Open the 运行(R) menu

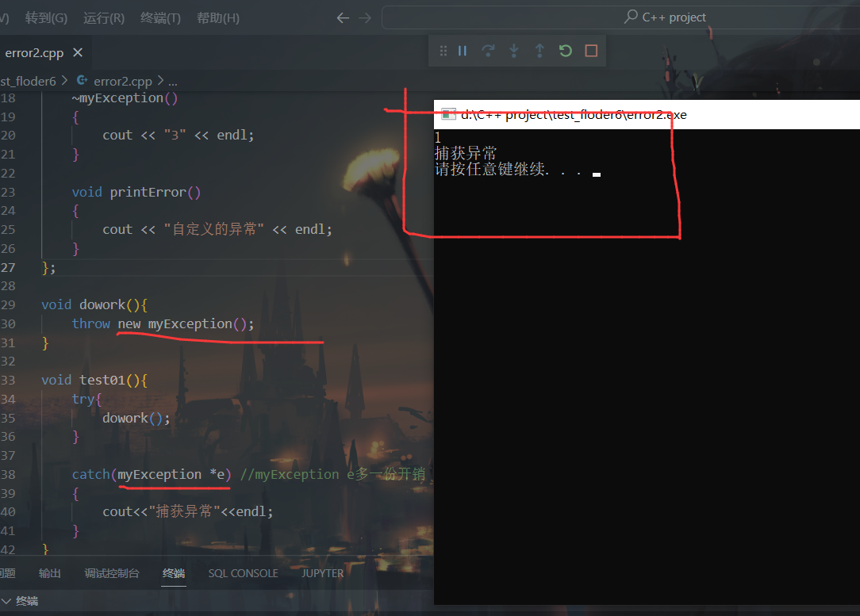pos(103,17)
